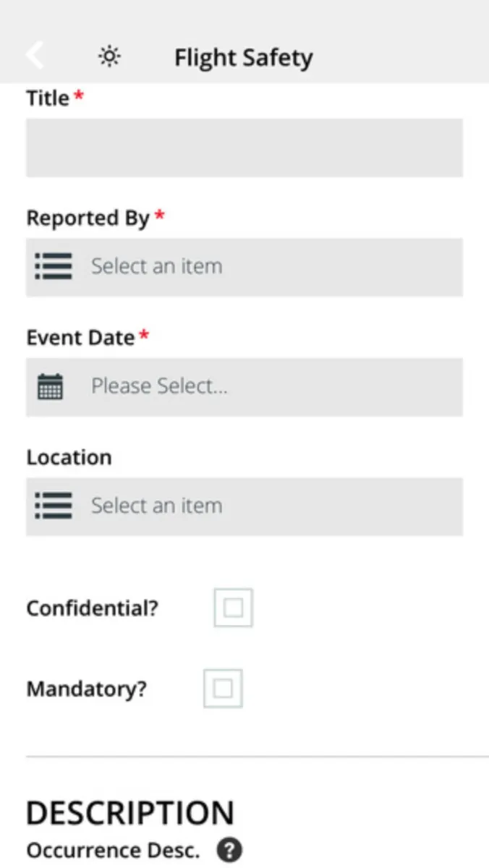Open Reported By 'Select an item' dropdown

[268, 267]
